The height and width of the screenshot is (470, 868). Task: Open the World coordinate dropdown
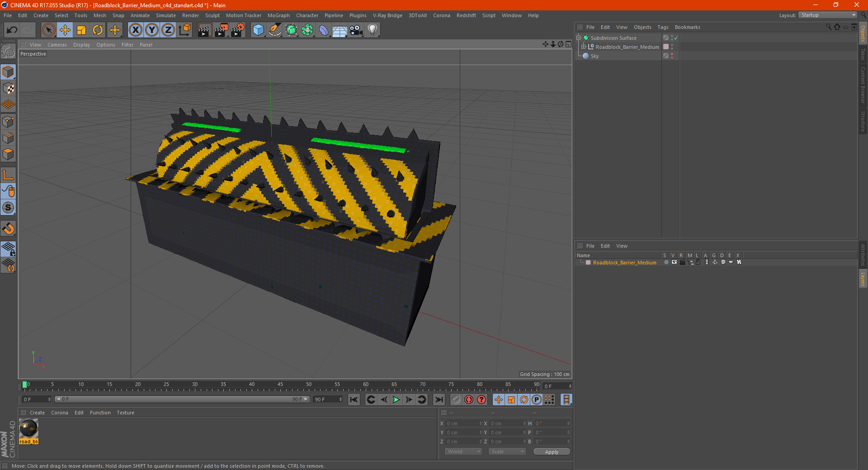[x=463, y=451]
